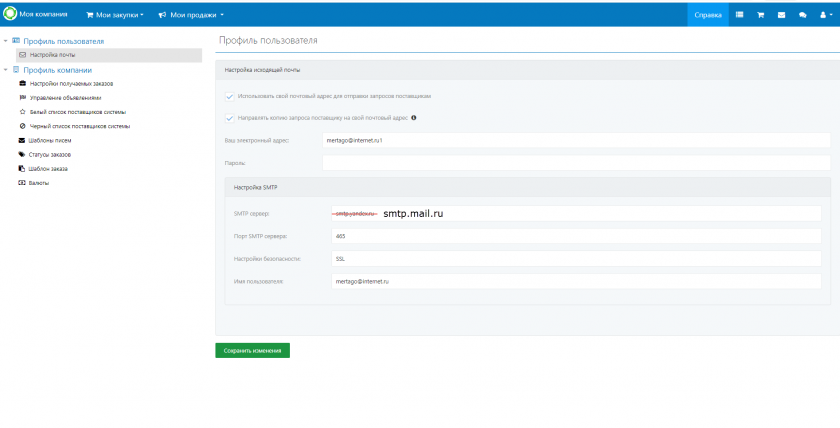Click the green company logo icon
Image resolution: width=840 pixels, height=428 pixels.
[x=10, y=14]
